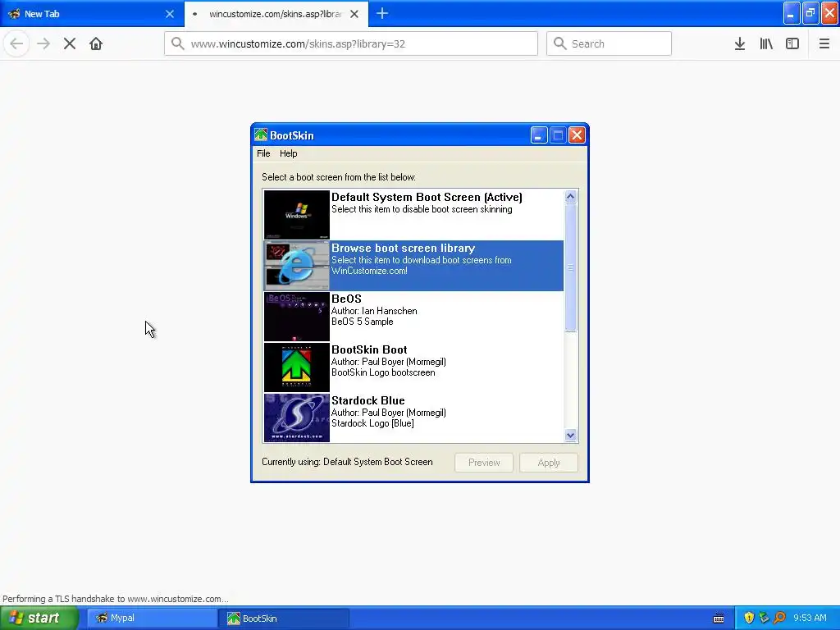Click the taskbar clock showing 9:53 AM
Viewport: 840px width, 630px height.
pyautogui.click(x=810, y=619)
